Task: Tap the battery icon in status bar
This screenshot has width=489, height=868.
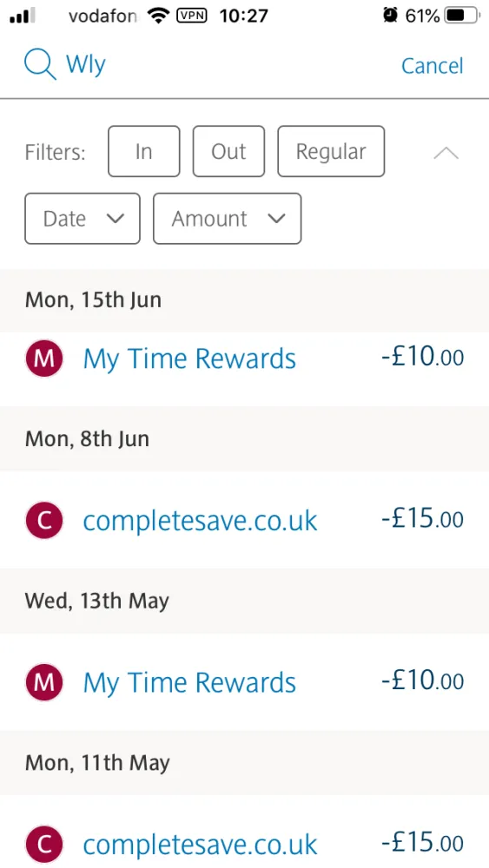Action: coord(463,16)
